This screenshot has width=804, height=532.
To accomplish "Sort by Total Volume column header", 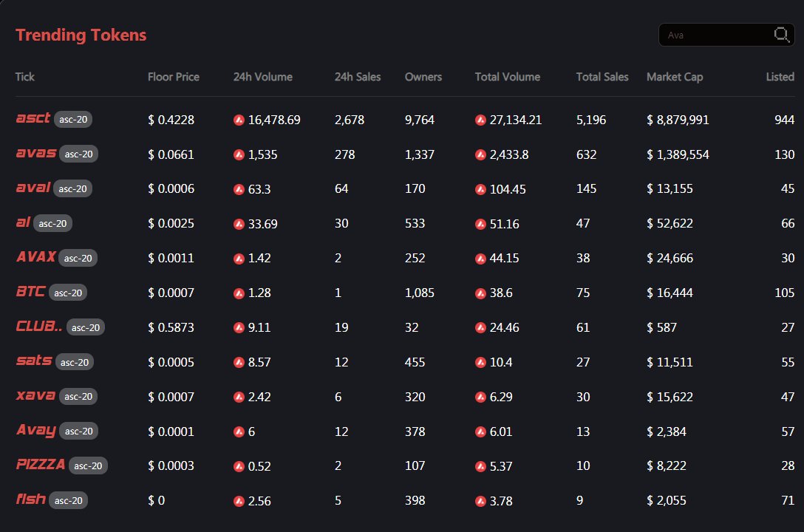I will (507, 77).
